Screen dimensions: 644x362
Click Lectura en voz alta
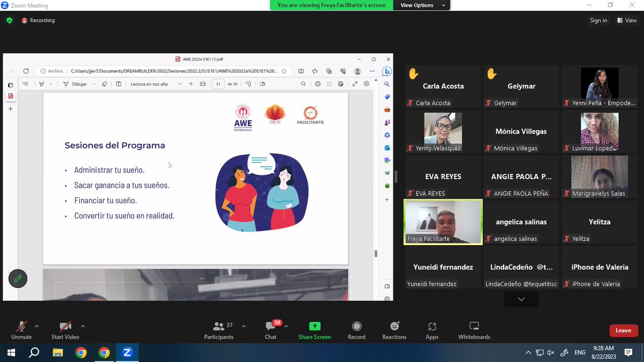coord(149,84)
